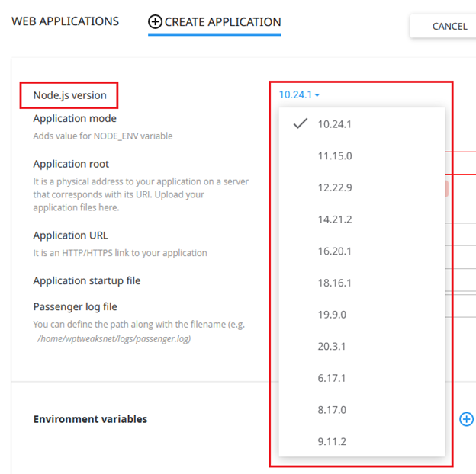Choose Node.js version 11.15.0
Screen dimensions: 476x474
click(x=362, y=156)
